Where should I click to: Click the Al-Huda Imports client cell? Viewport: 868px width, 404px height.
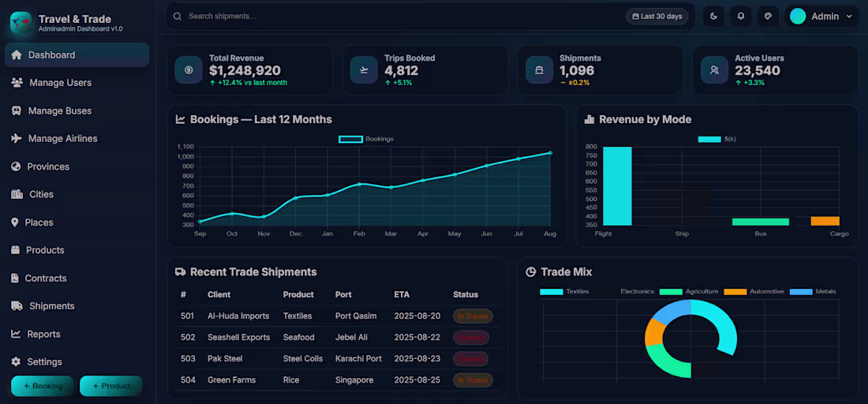pyautogui.click(x=238, y=316)
